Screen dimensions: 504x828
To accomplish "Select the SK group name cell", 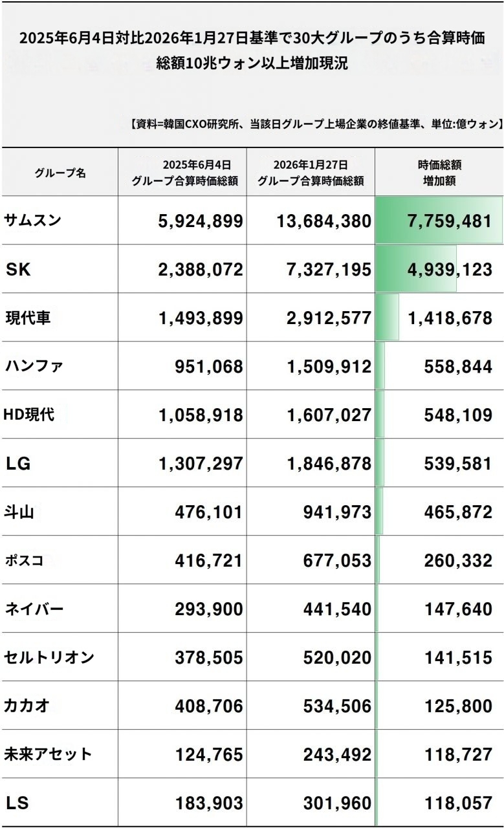I will tap(18, 269).
